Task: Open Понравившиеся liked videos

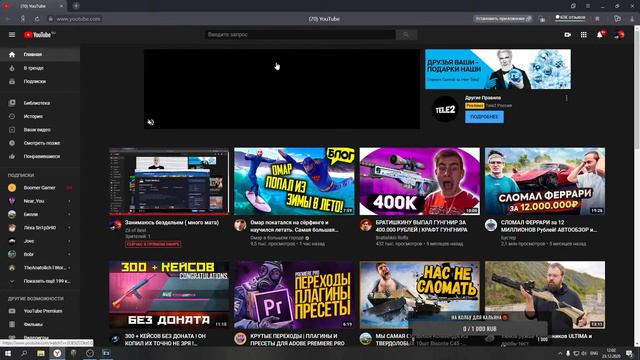Action: [x=40, y=156]
